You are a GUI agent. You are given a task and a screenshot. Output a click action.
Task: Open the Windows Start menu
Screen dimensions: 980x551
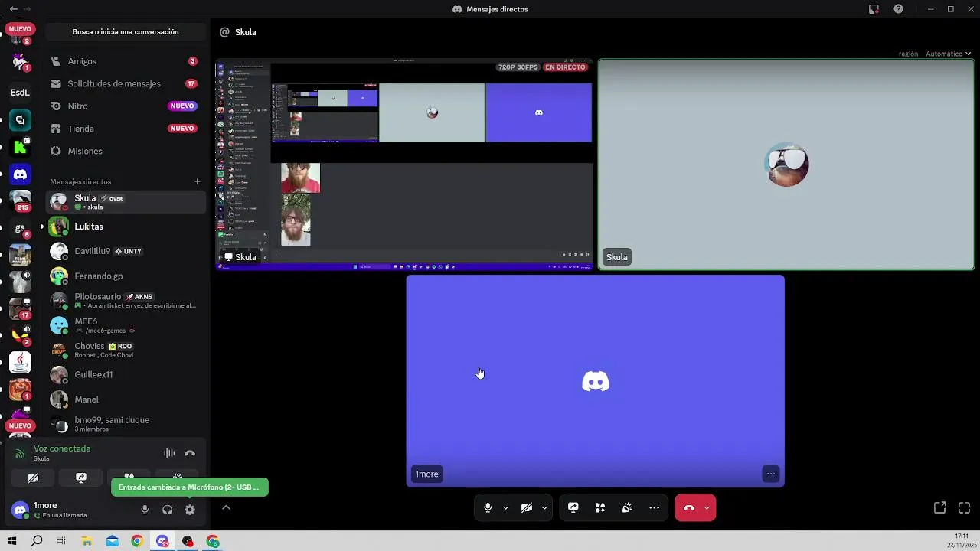(x=11, y=541)
